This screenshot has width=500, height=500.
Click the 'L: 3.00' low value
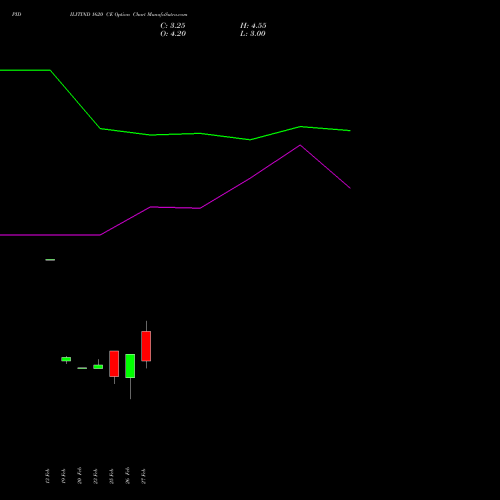point(253,34)
